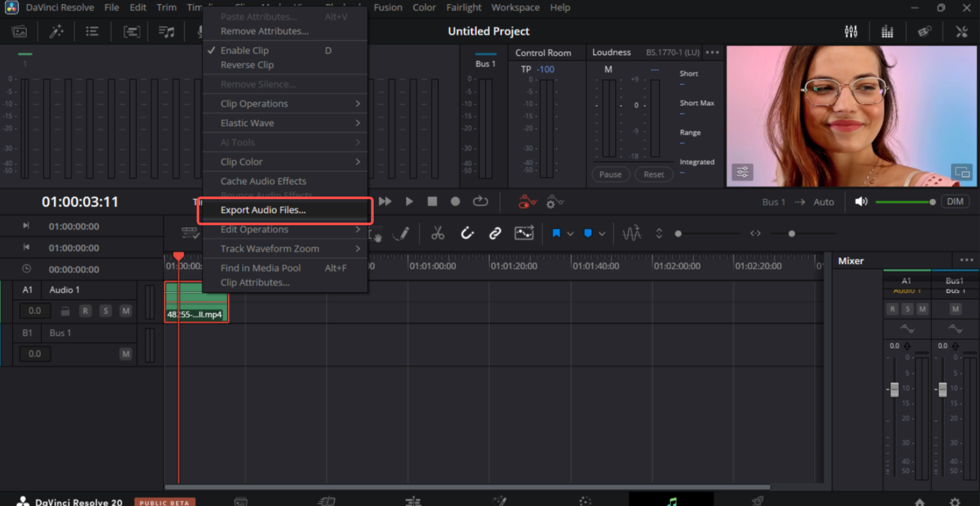Mute the Audio 1 track

coord(125,311)
